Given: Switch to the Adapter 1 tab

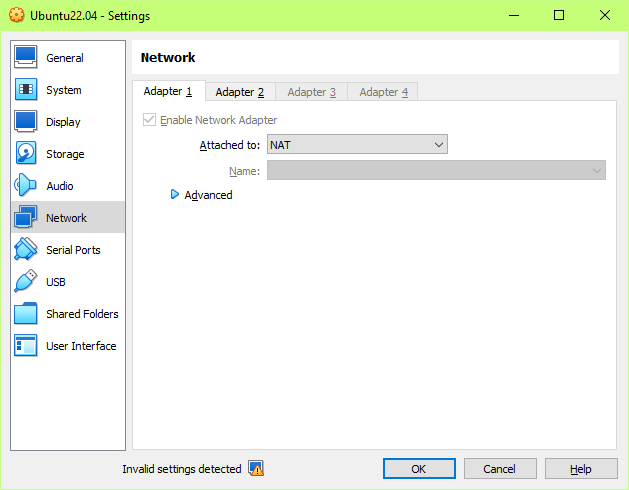Looking at the screenshot, I should tap(168, 91).
